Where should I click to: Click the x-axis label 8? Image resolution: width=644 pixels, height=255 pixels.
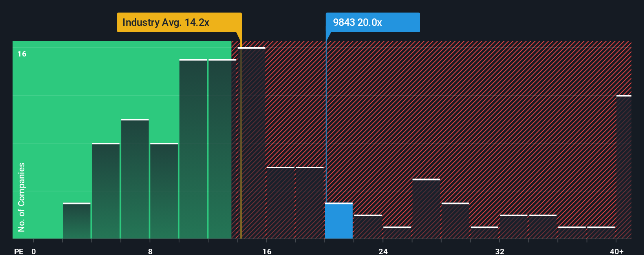pyautogui.click(x=150, y=251)
